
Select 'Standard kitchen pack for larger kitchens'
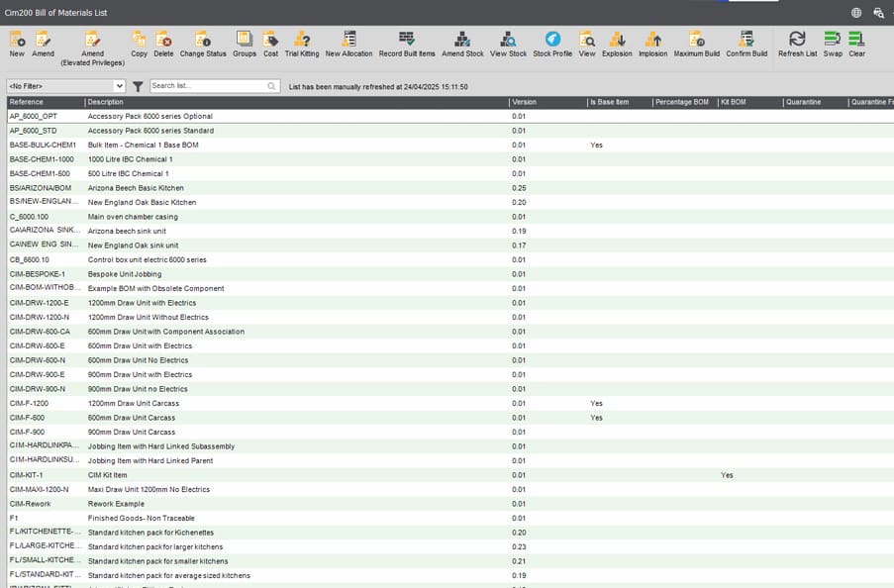pyautogui.click(x=155, y=547)
